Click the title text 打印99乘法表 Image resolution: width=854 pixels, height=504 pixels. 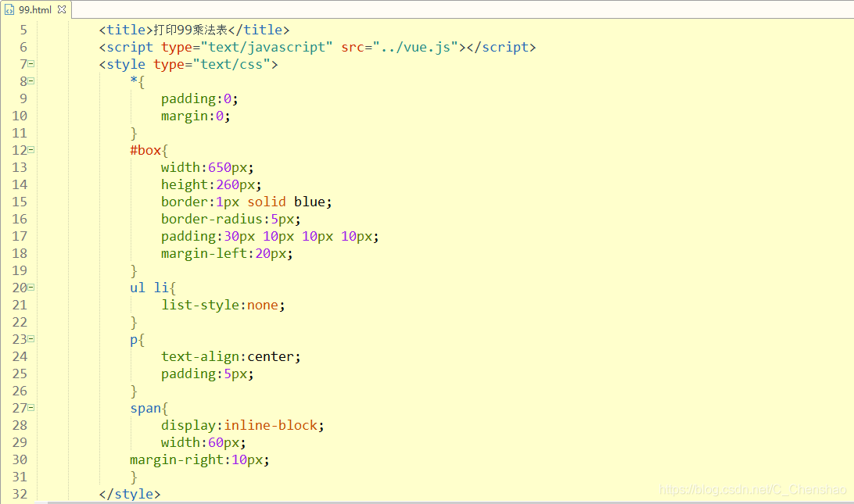click(191, 30)
